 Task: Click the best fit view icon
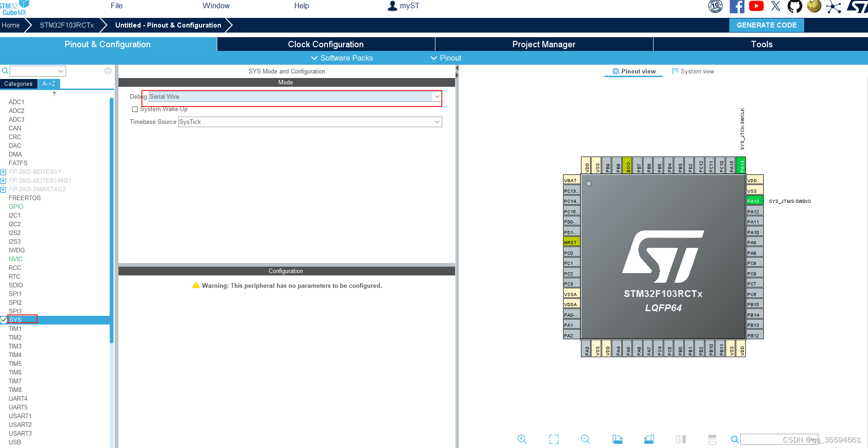pos(553,439)
